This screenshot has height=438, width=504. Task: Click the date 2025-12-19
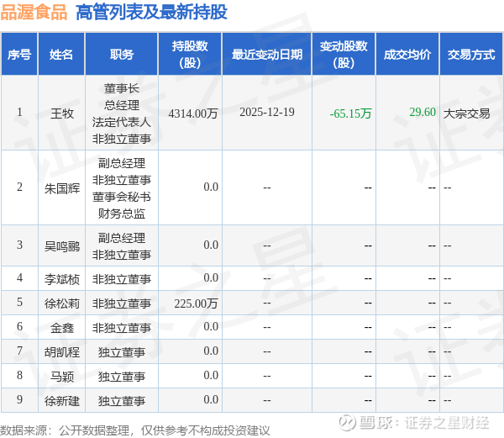click(x=267, y=113)
